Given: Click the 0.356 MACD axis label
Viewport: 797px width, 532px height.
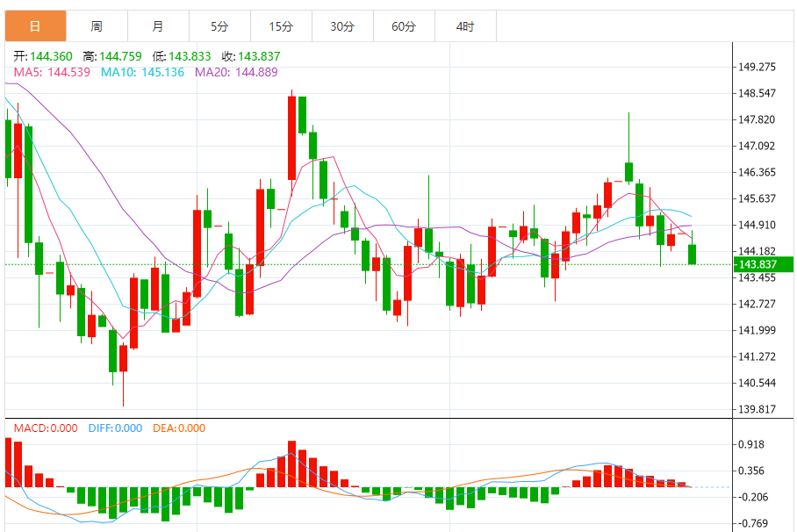Looking at the screenshot, I should point(751,471).
